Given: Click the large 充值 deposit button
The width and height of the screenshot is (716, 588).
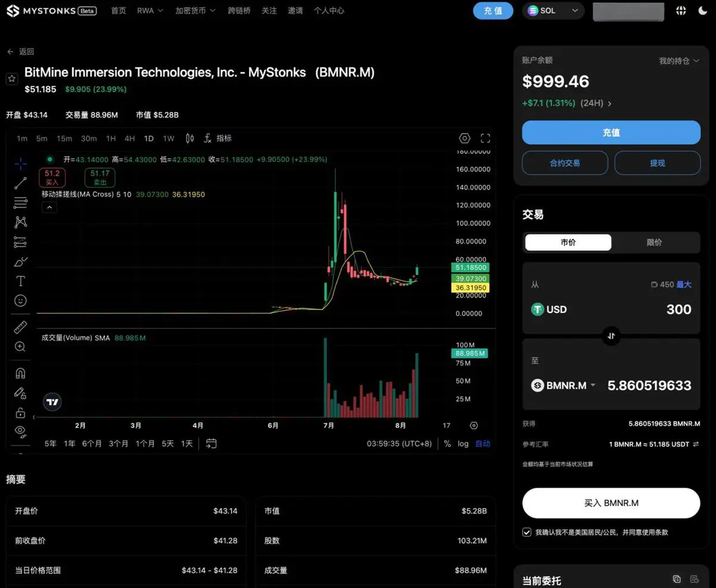Looking at the screenshot, I should tap(611, 132).
